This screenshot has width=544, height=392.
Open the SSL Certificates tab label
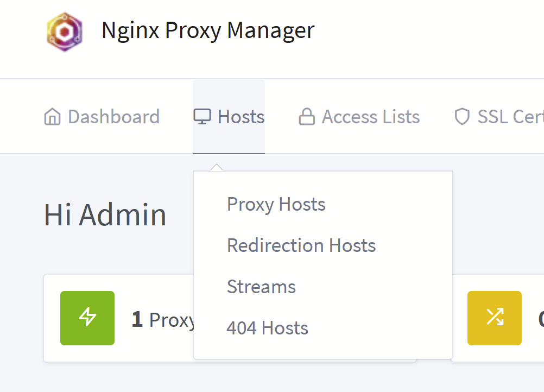510,117
